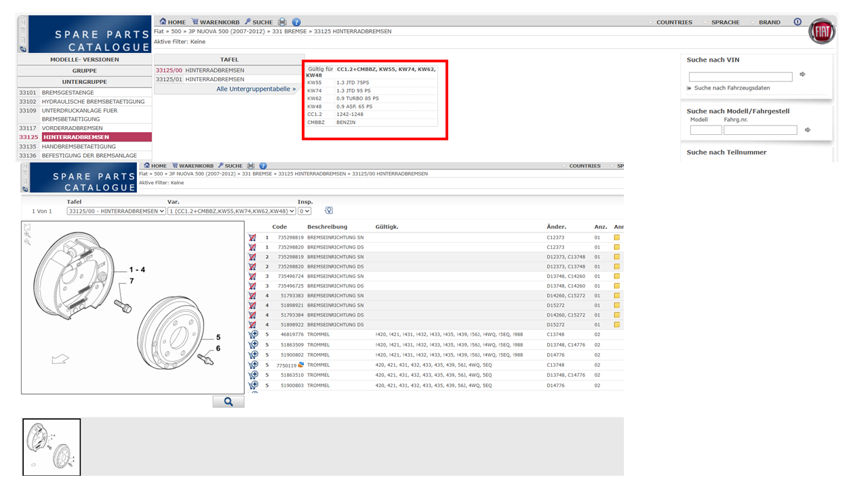This screenshot has width=868, height=488.
Task: Click the magnifier button below the diagram
Action: [228, 401]
